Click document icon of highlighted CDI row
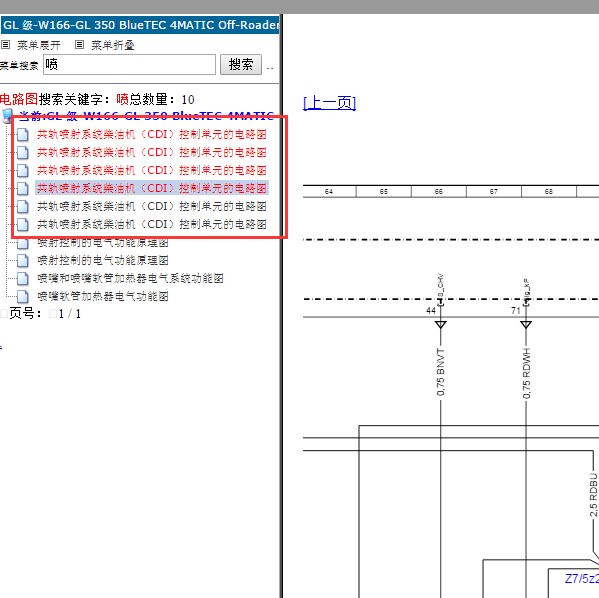The height and width of the screenshot is (598, 599). (x=23, y=188)
